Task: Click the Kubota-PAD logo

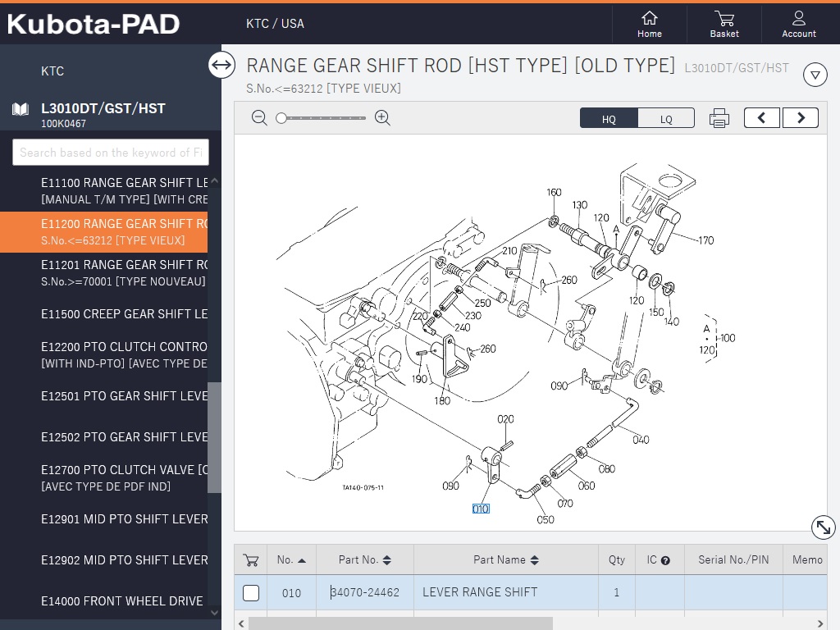Action: (94, 24)
